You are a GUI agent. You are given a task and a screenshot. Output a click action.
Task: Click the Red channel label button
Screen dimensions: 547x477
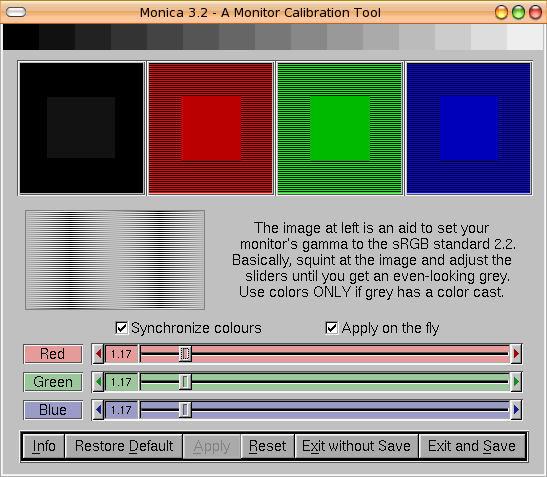53,354
